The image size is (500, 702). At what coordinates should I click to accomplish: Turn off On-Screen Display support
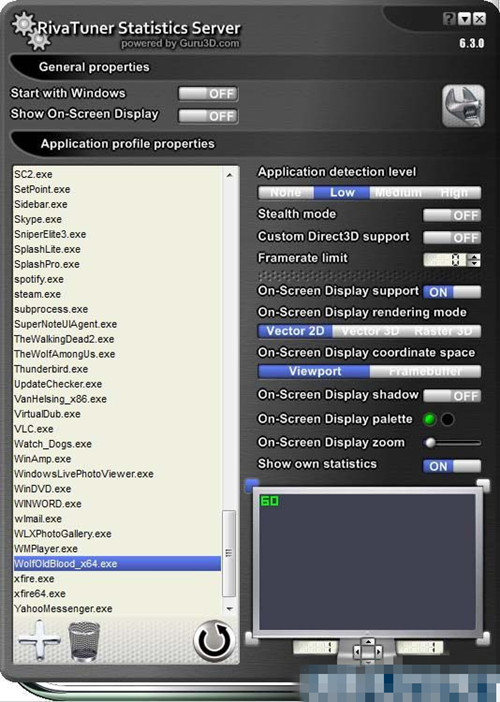(x=452, y=292)
